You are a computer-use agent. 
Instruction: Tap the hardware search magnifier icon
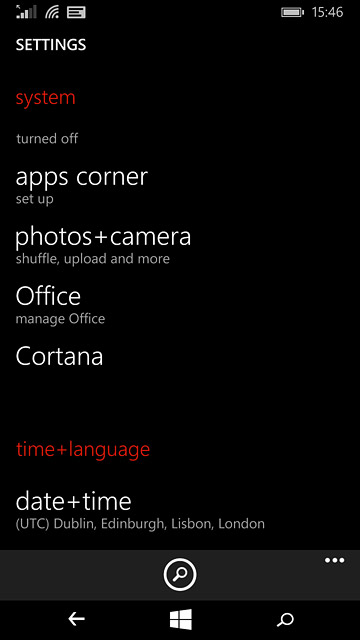click(x=285, y=620)
